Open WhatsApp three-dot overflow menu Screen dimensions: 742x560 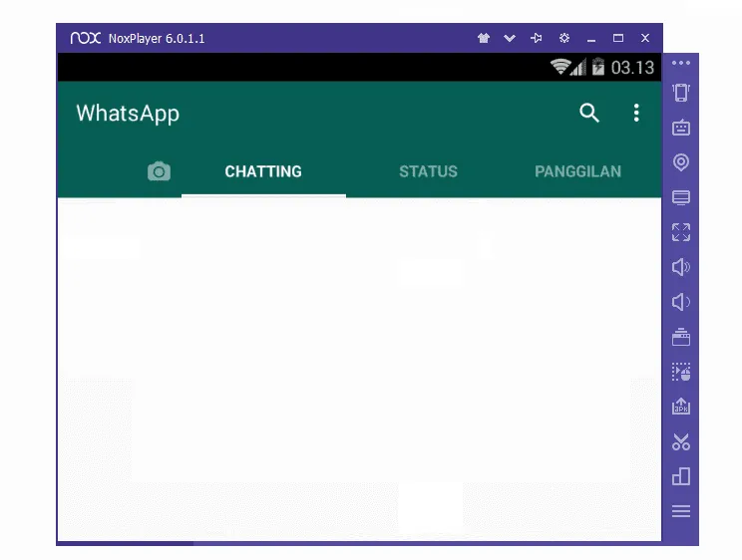636,113
